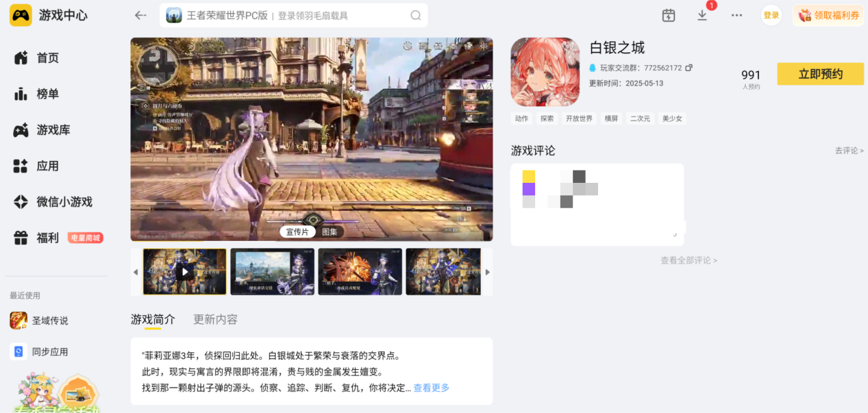Click the 991 reservation count
The height and width of the screenshot is (413, 868).
[751, 75]
